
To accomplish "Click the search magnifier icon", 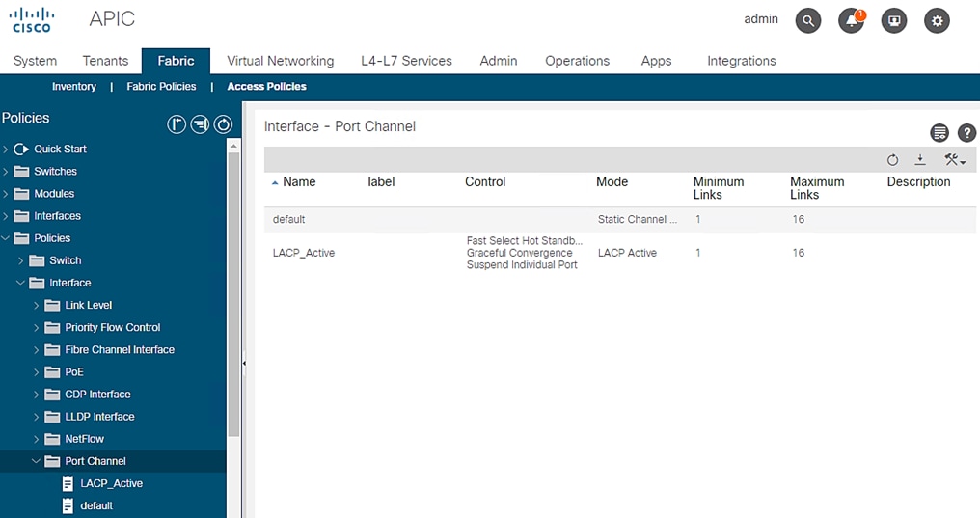I will 808,20.
